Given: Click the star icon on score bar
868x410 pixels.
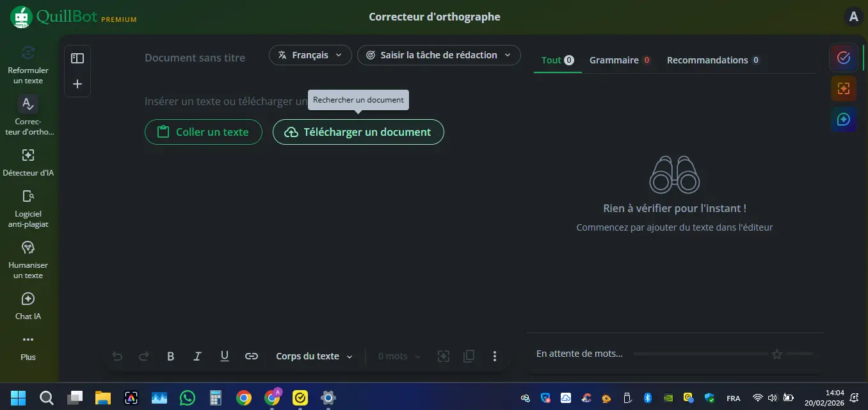Looking at the screenshot, I should [x=777, y=354].
